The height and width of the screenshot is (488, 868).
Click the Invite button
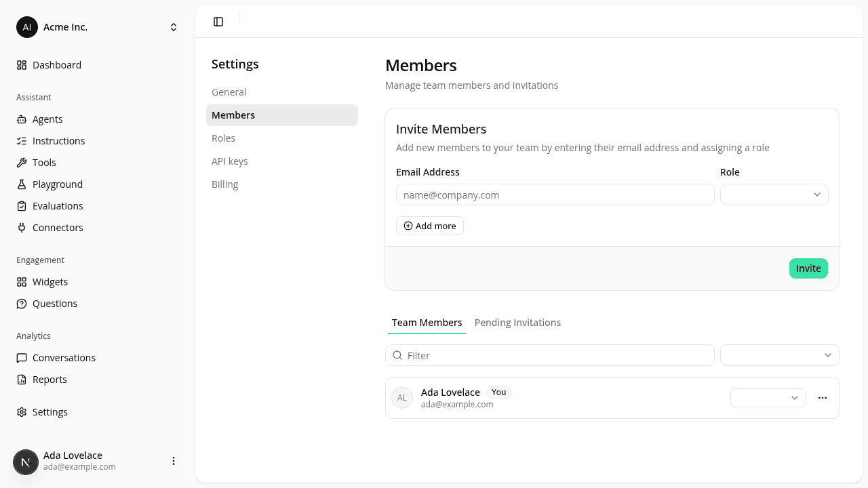coord(808,268)
